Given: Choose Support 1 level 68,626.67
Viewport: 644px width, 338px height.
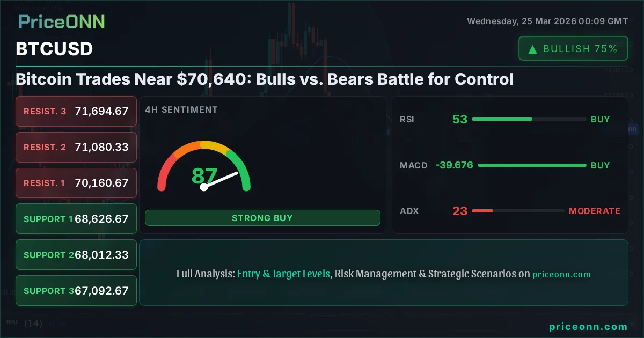Looking at the screenshot, I should click(x=76, y=219).
